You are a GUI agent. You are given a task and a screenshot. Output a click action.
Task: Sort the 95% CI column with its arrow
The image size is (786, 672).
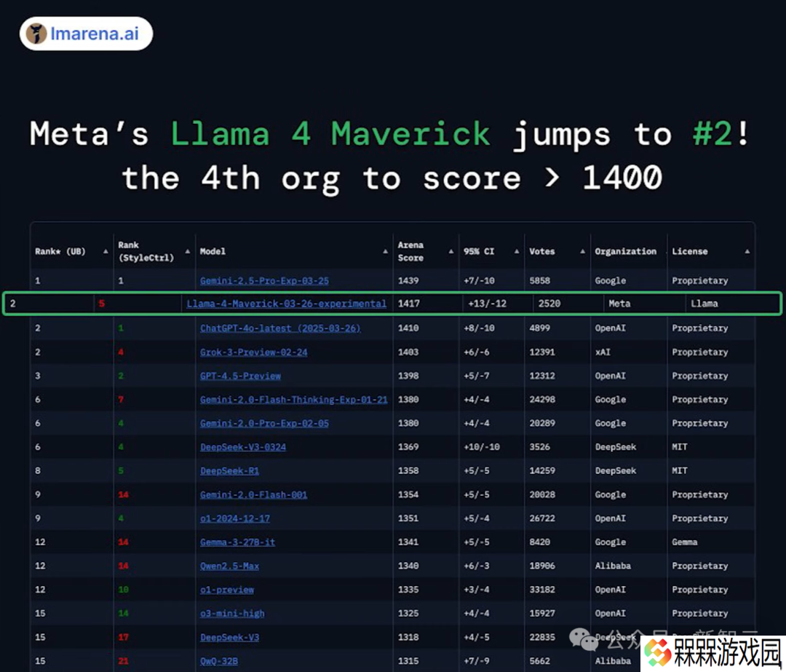(517, 251)
